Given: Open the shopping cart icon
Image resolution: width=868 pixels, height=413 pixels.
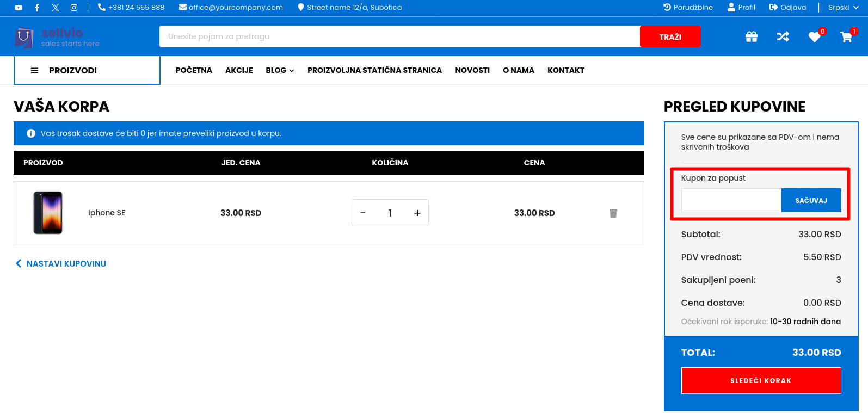Looking at the screenshot, I should pos(846,36).
